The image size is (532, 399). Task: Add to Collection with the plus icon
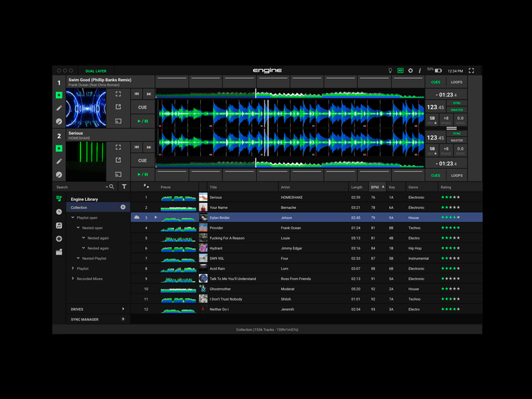123,207
